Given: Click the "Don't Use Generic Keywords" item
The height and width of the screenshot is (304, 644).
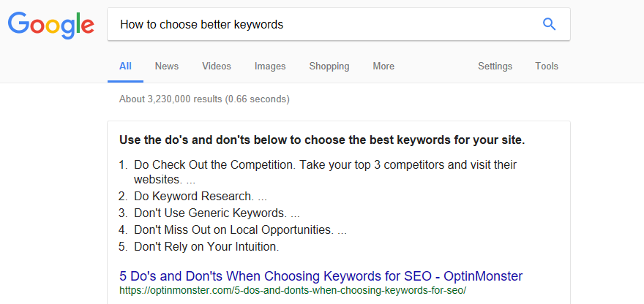Looking at the screenshot, I should pos(210,213).
